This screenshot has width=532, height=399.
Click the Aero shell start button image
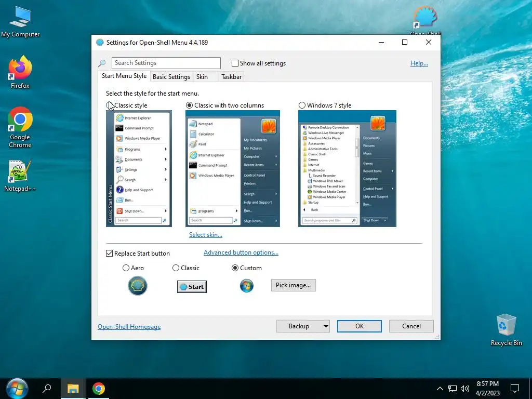click(x=137, y=286)
